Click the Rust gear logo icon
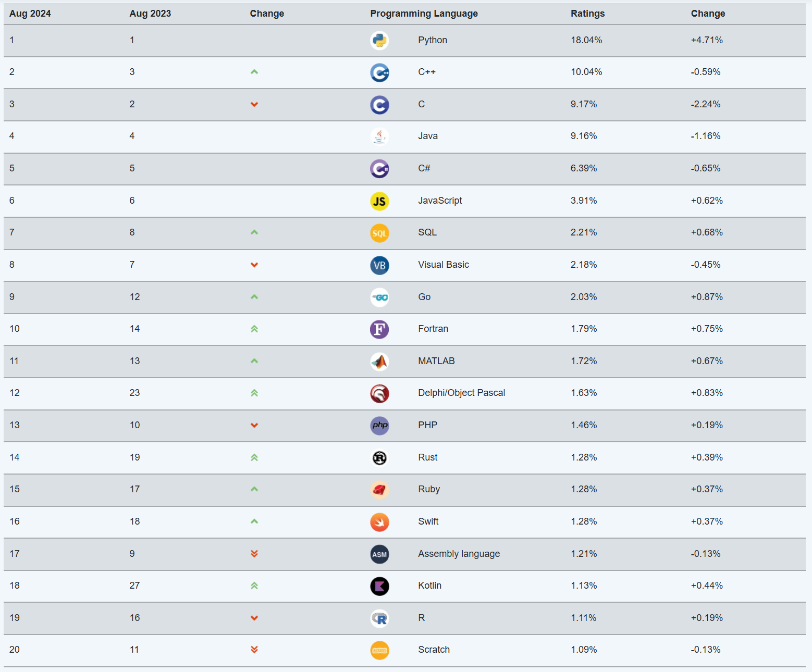The height and width of the screenshot is (672, 812). point(379,458)
